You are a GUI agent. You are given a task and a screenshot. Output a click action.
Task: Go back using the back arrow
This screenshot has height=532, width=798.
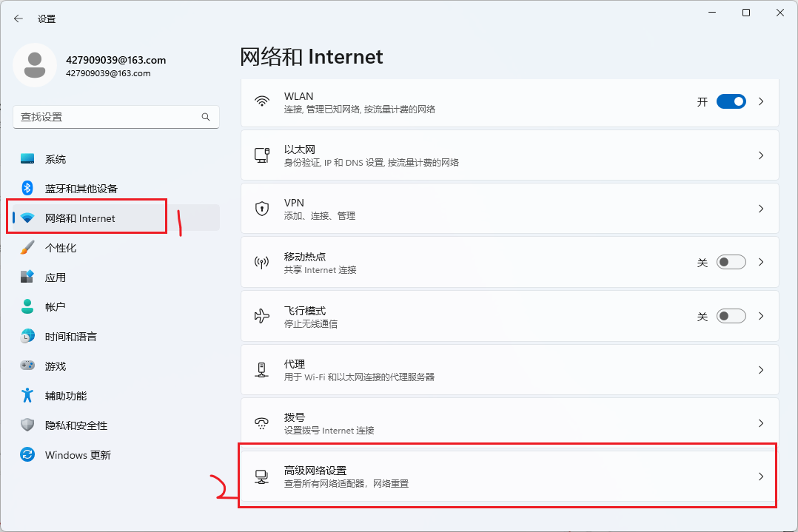pyautogui.click(x=19, y=18)
